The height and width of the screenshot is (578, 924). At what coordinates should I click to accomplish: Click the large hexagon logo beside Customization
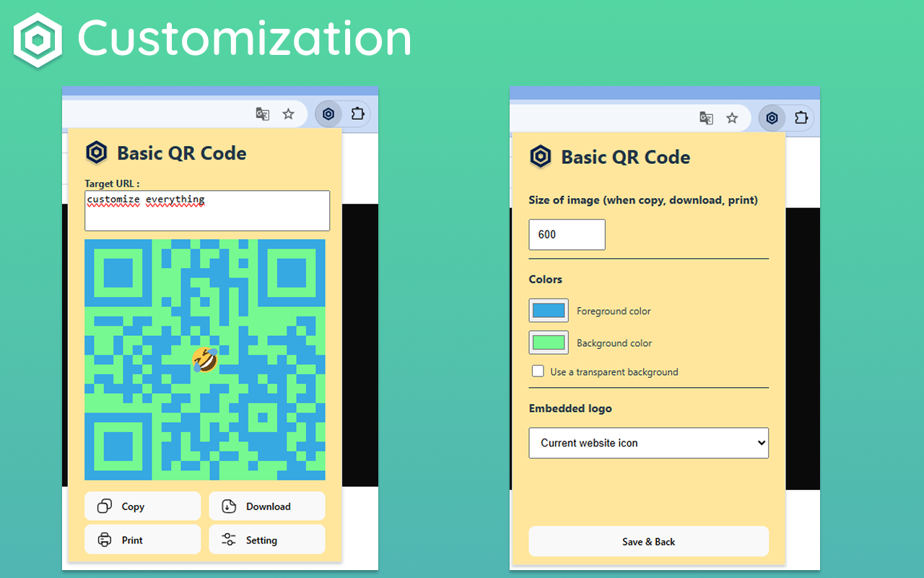point(38,40)
